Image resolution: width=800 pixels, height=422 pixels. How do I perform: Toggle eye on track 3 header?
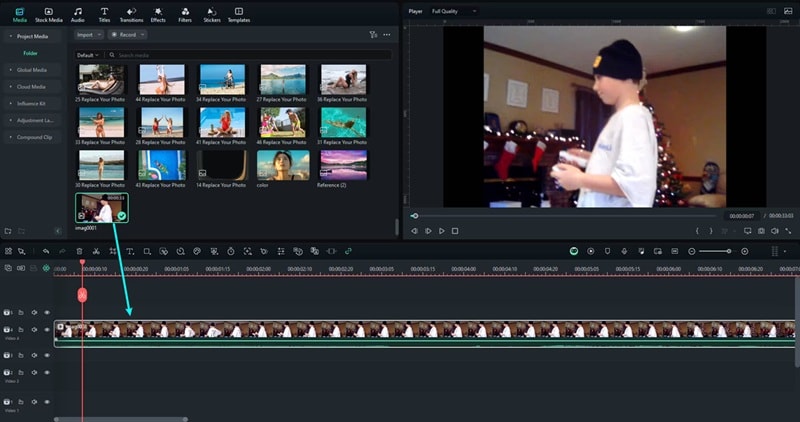tap(47, 355)
